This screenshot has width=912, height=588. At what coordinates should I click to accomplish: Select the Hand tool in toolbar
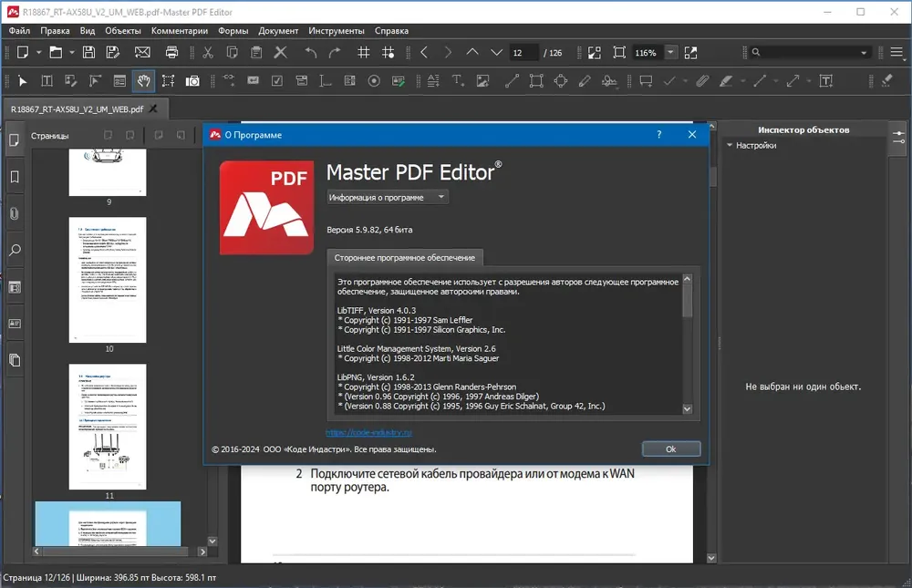pos(144,81)
